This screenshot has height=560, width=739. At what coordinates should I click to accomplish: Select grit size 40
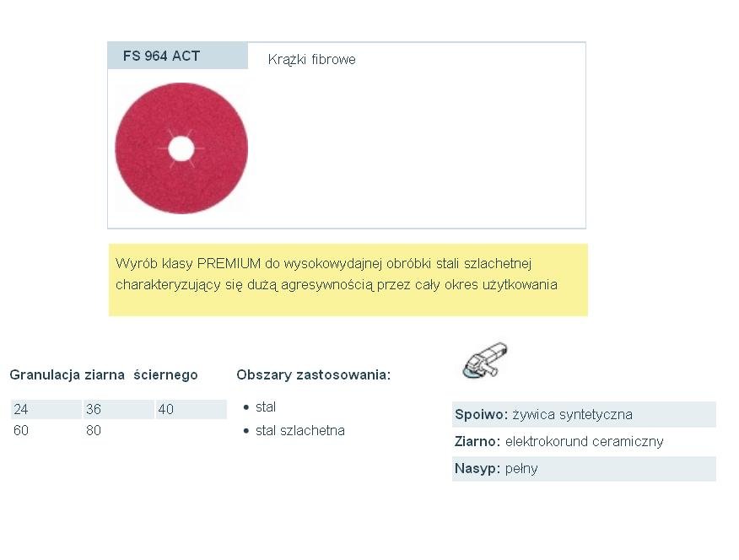tap(166, 409)
